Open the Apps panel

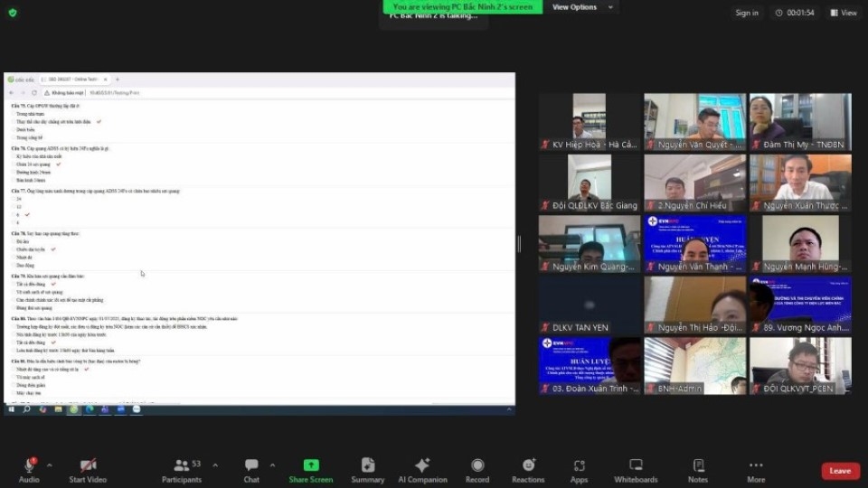[x=579, y=469]
